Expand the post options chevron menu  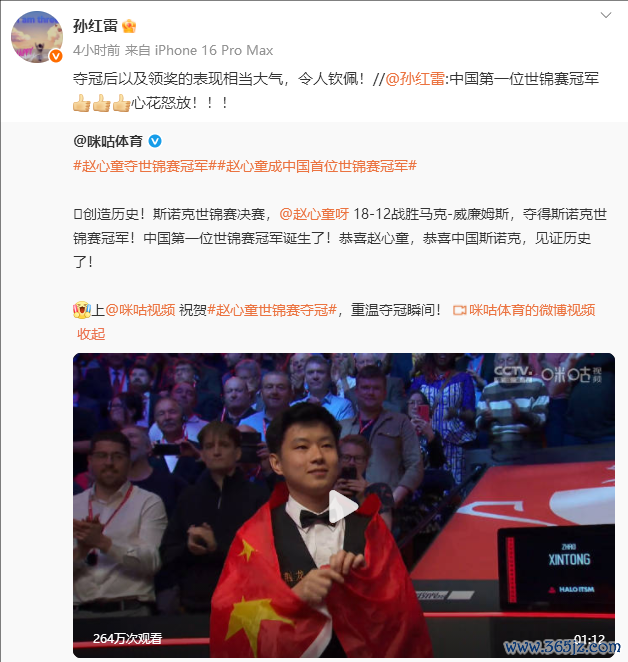pos(606,16)
